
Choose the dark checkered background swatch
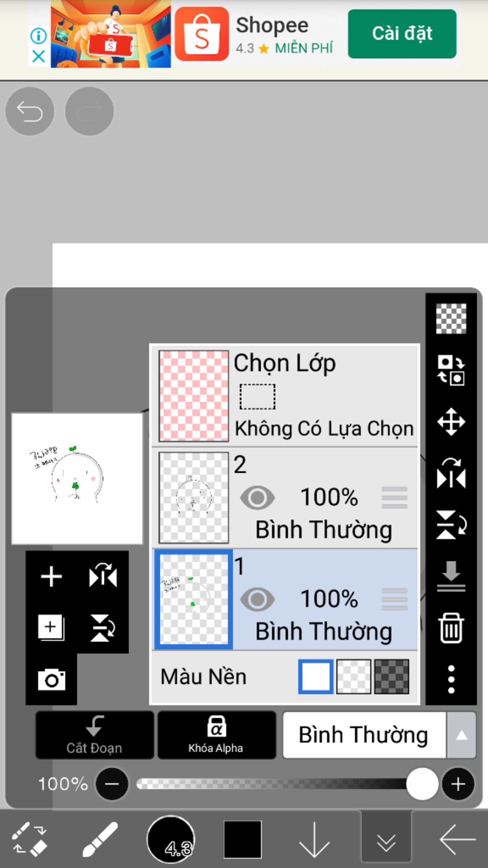391,676
